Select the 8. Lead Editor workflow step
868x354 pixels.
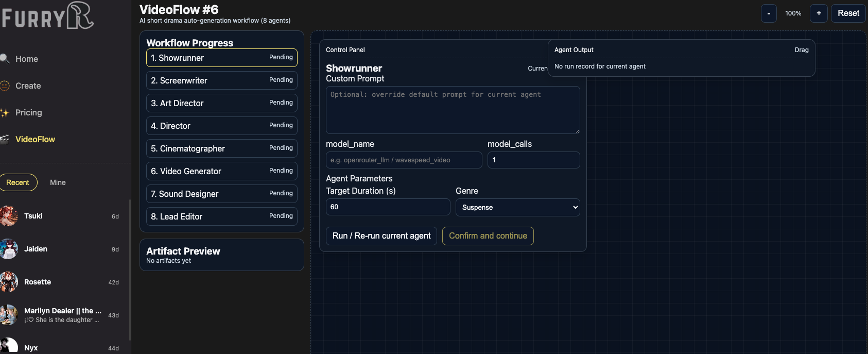tap(222, 216)
